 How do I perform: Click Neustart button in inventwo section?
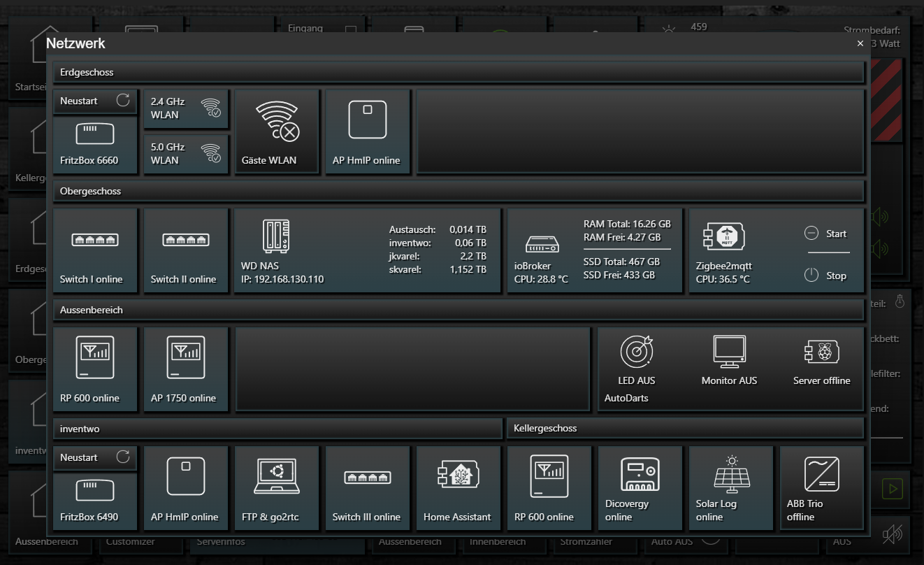coord(95,457)
